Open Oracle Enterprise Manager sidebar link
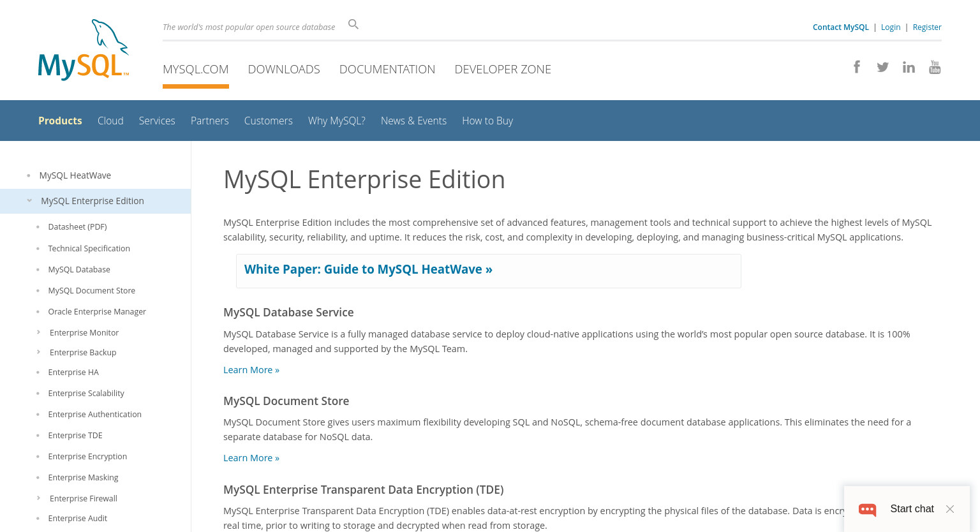The height and width of the screenshot is (532, 980). click(97, 311)
